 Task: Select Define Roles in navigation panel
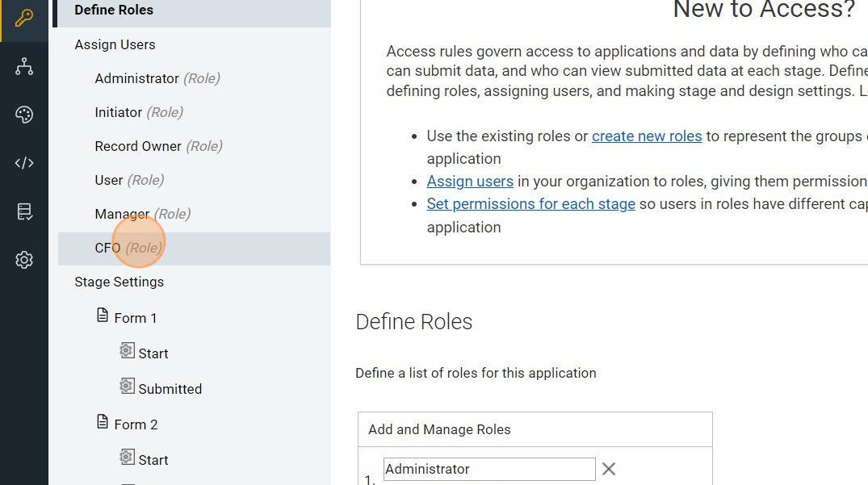(x=114, y=10)
